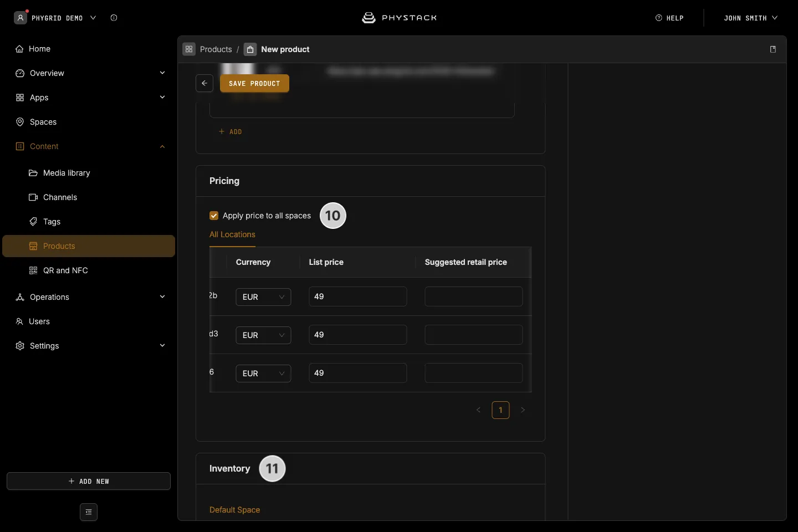Expand the Settings menu chevron
The width and height of the screenshot is (798, 532).
coord(162,346)
